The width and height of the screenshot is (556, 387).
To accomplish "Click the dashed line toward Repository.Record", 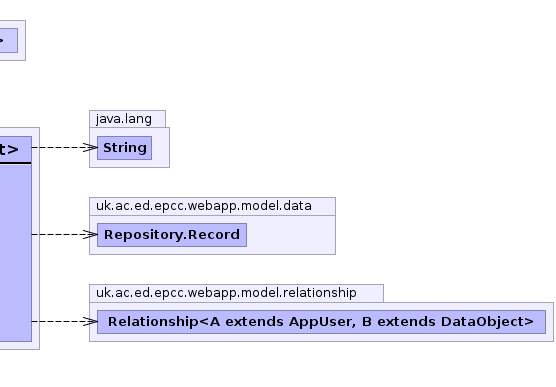I will pyautogui.click(x=57, y=234).
